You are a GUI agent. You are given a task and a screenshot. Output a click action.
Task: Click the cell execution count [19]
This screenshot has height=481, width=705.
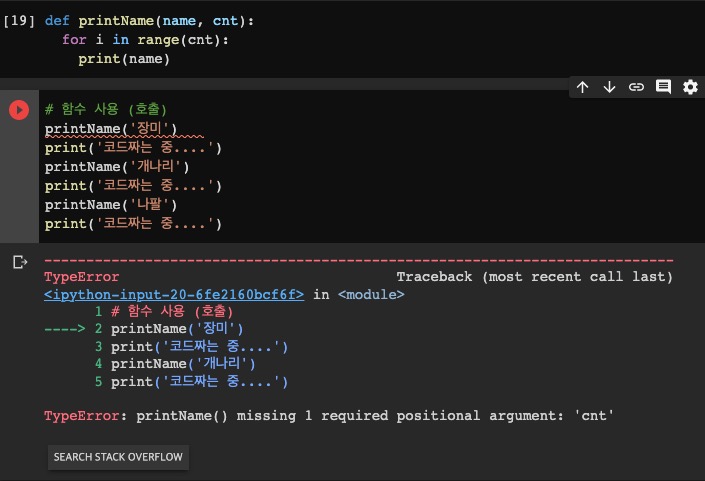[19, 21]
